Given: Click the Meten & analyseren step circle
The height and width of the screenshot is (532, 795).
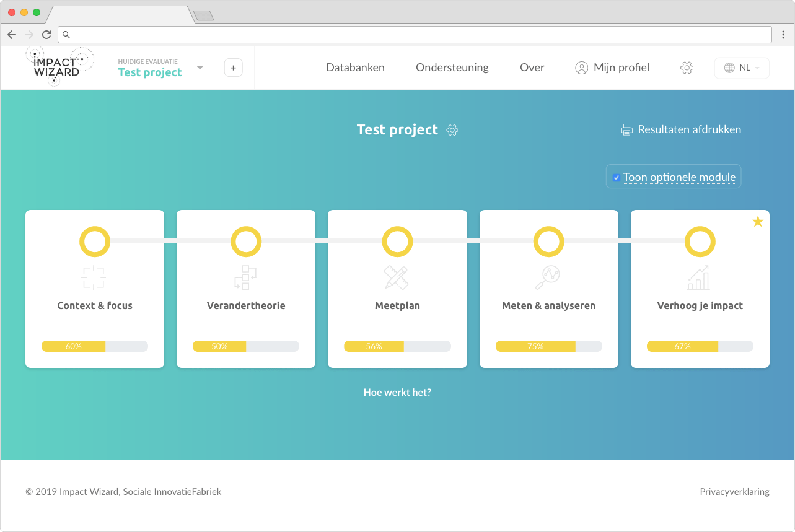Looking at the screenshot, I should pyautogui.click(x=548, y=242).
